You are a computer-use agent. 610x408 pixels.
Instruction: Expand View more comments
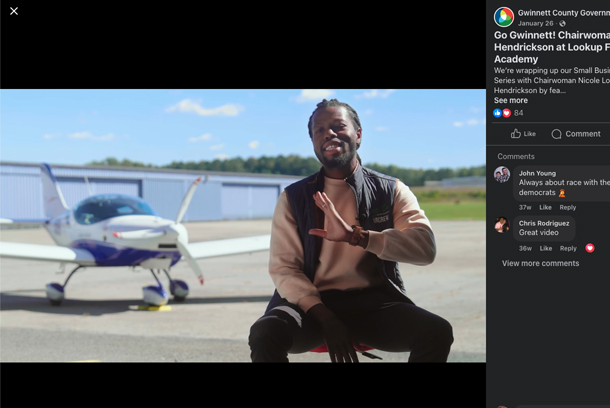point(540,263)
